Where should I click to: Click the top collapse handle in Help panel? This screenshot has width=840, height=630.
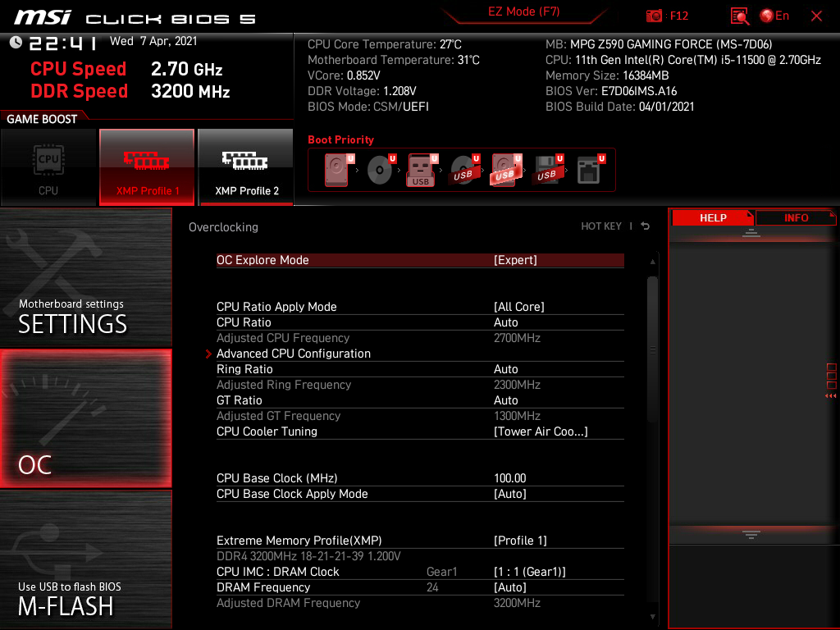coord(751,233)
